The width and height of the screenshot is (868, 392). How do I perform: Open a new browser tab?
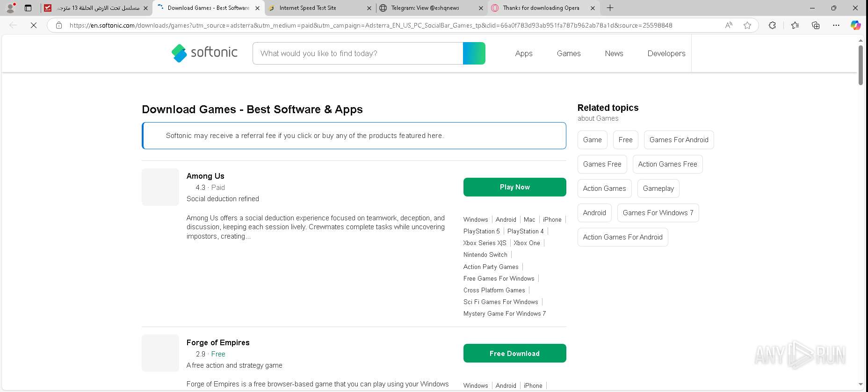click(x=610, y=8)
